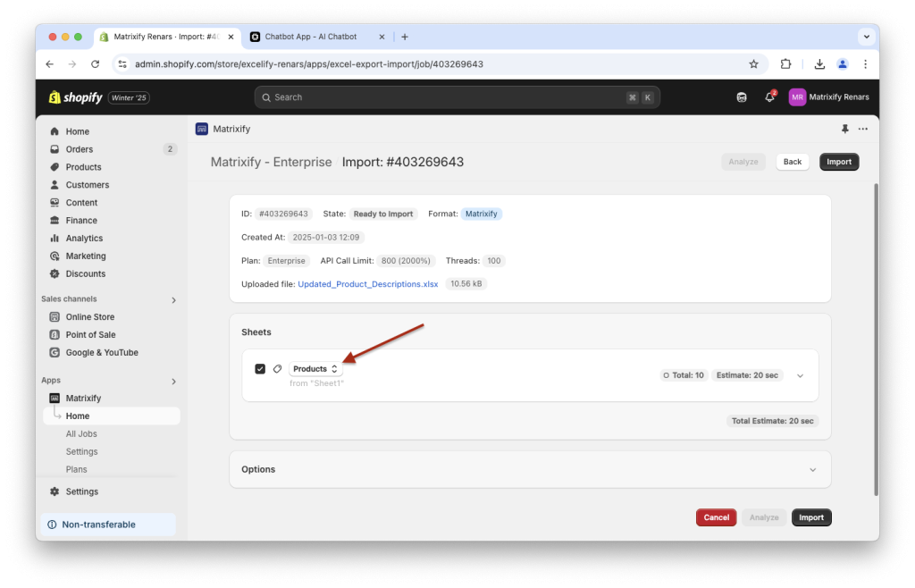The image size is (915, 588).
Task: Open Orders with the orders icon
Action: [x=56, y=148]
